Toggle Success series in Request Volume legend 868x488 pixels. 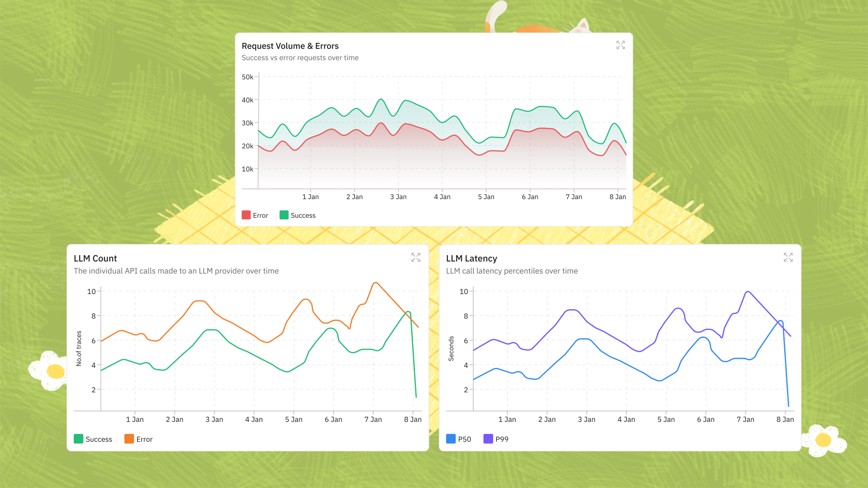click(297, 215)
